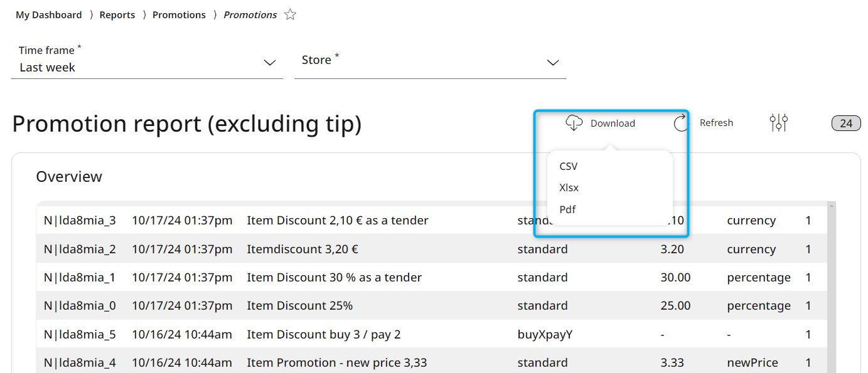
Task: Select Pdf from the download menu
Action: (x=567, y=209)
